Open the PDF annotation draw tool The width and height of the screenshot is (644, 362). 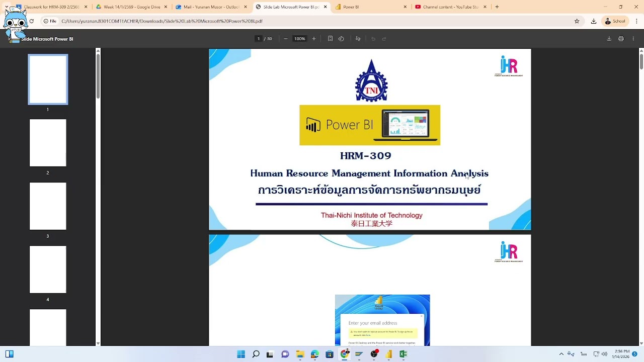tap(358, 39)
